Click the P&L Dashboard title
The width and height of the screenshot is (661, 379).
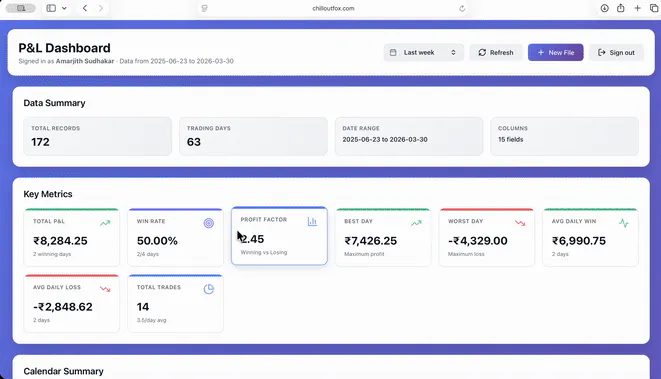(x=64, y=48)
